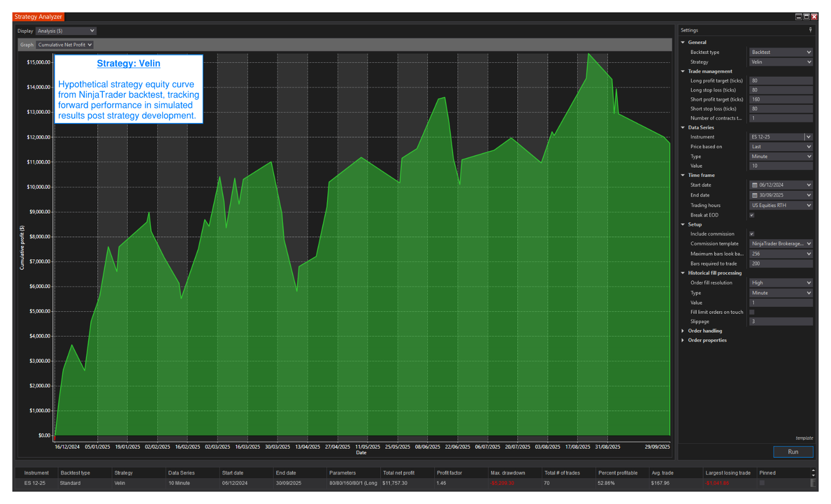Enable Fill limit orders on touch
831x504 pixels.
pyautogui.click(x=752, y=312)
